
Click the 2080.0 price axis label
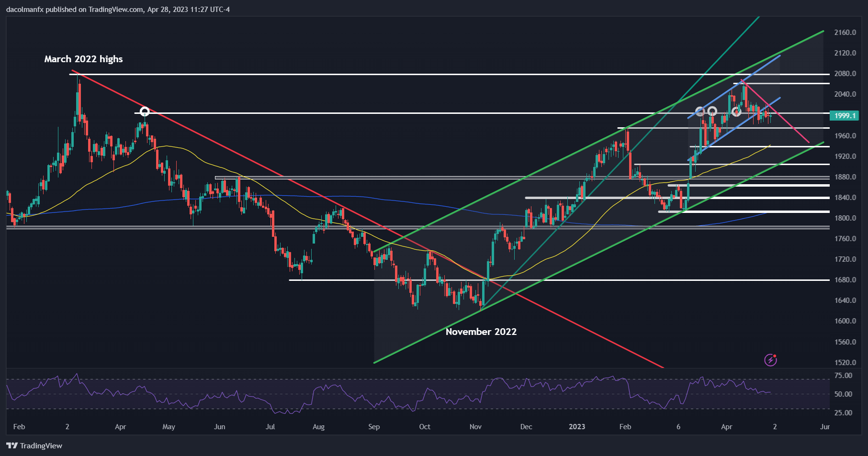point(845,74)
